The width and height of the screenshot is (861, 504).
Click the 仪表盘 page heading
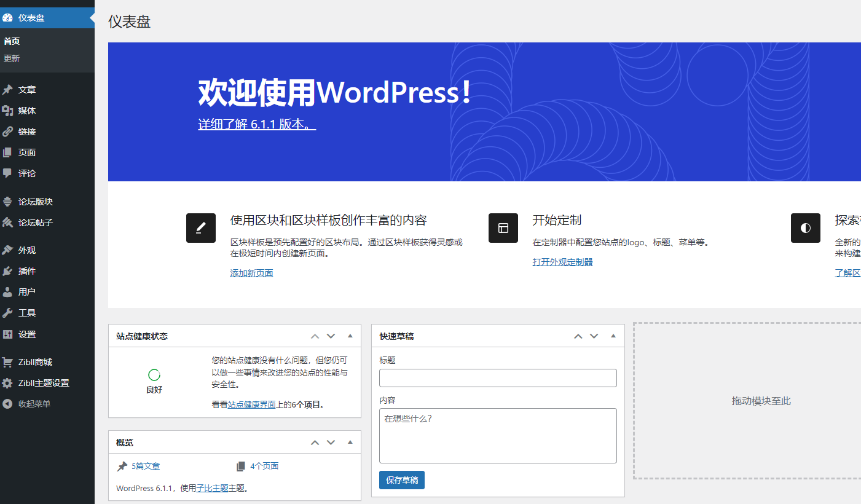[x=130, y=22]
